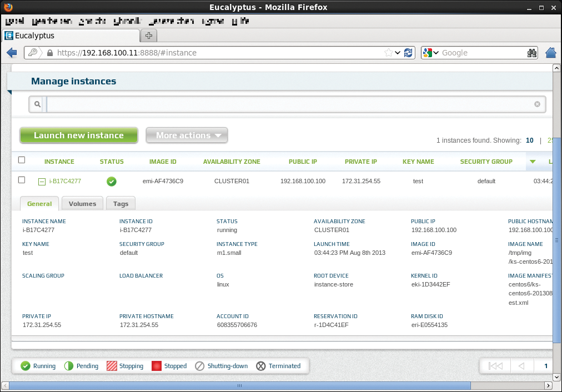This screenshot has width=562, height=392.
Task: Select the Eucalyptus browser tab
Action: (71, 36)
